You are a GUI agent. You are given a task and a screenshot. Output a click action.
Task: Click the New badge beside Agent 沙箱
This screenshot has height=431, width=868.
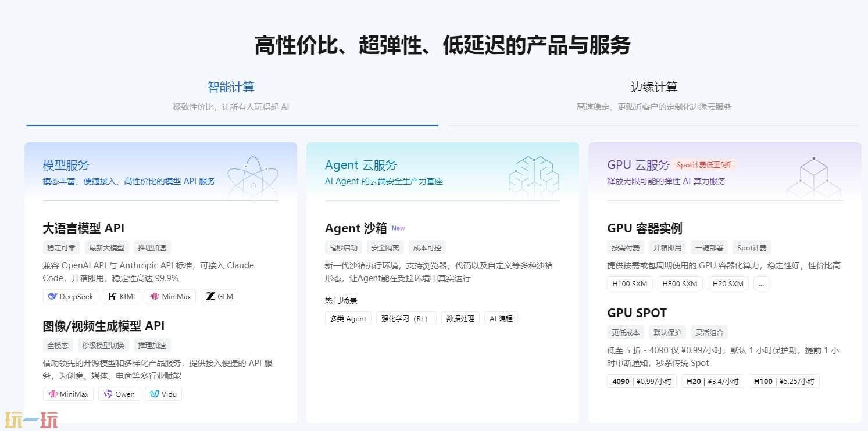[398, 228]
